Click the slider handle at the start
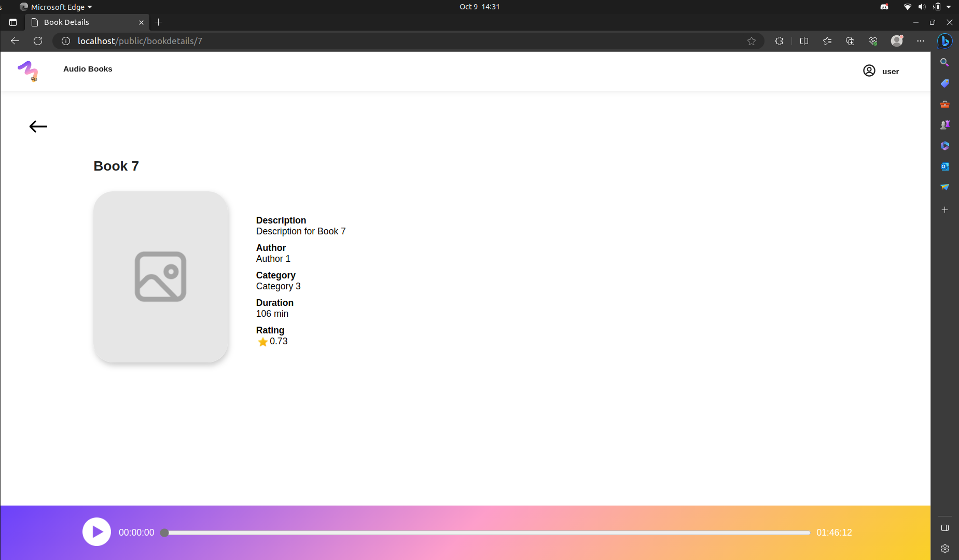This screenshot has height=560, width=959. click(x=164, y=533)
